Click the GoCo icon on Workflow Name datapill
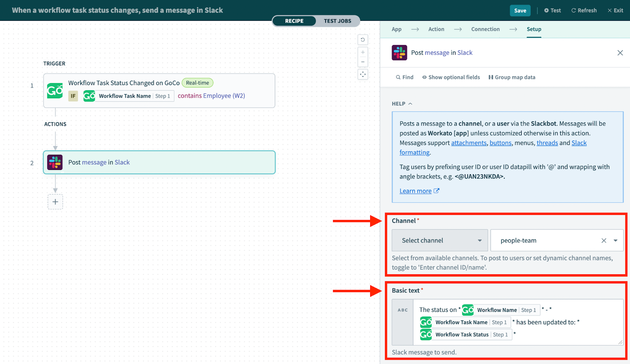630x364 pixels. (x=468, y=310)
